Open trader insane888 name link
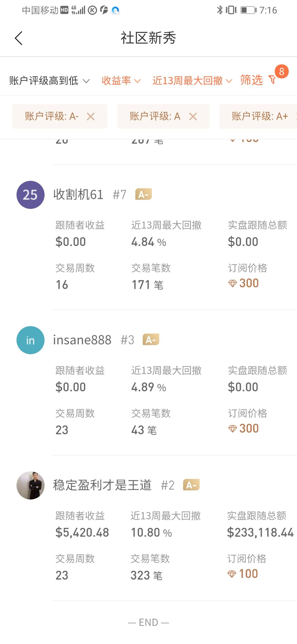Screen dimensions: 297x644 [82, 340]
